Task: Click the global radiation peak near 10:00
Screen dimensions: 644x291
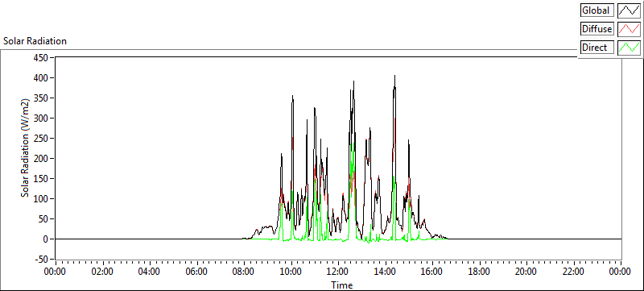Action: (x=292, y=96)
